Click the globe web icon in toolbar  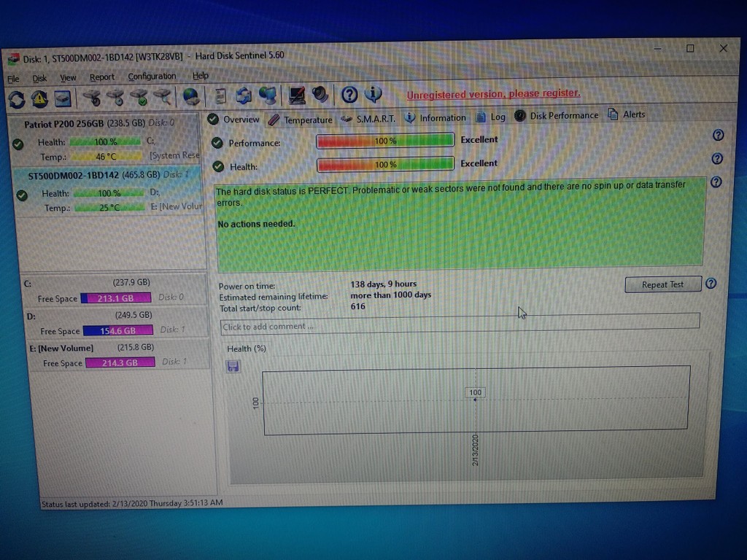coord(190,95)
